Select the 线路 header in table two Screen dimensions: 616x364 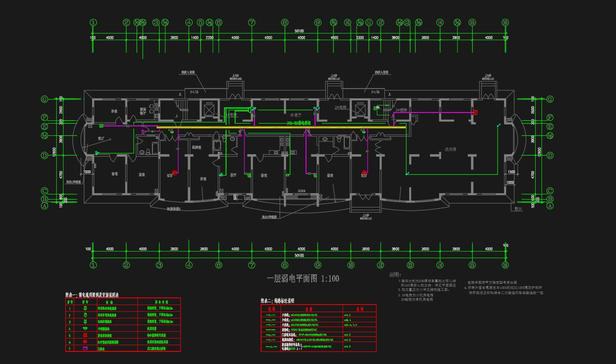(x=271, y=309)
